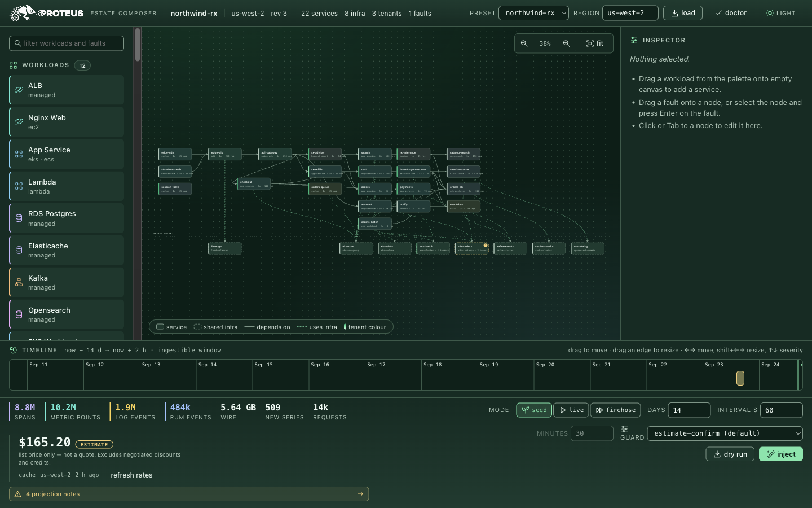Click the '3 tenants' header text
Screen dimensions: 812x508
pyautogui.click(x=387, y=13)
